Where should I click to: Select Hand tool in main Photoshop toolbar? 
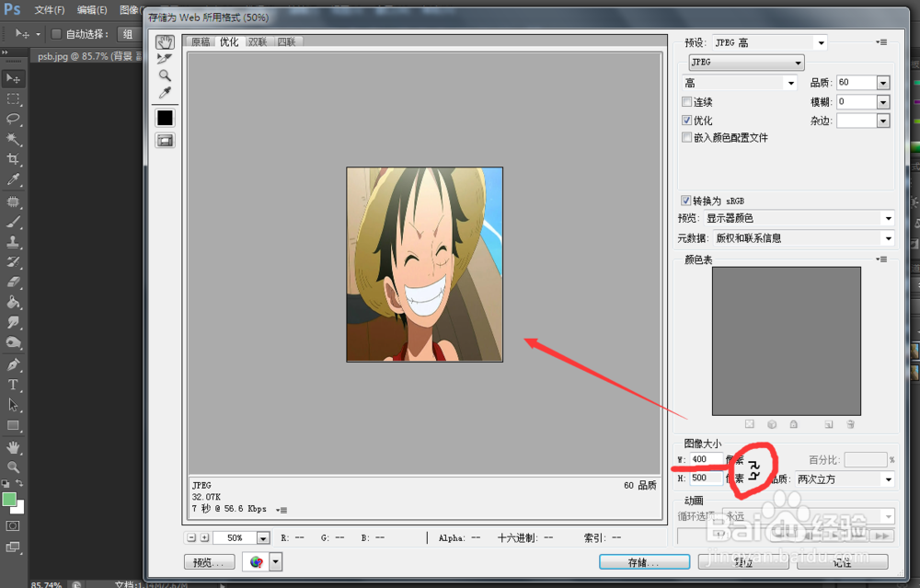pyautogui.click(x=13, y=448)
